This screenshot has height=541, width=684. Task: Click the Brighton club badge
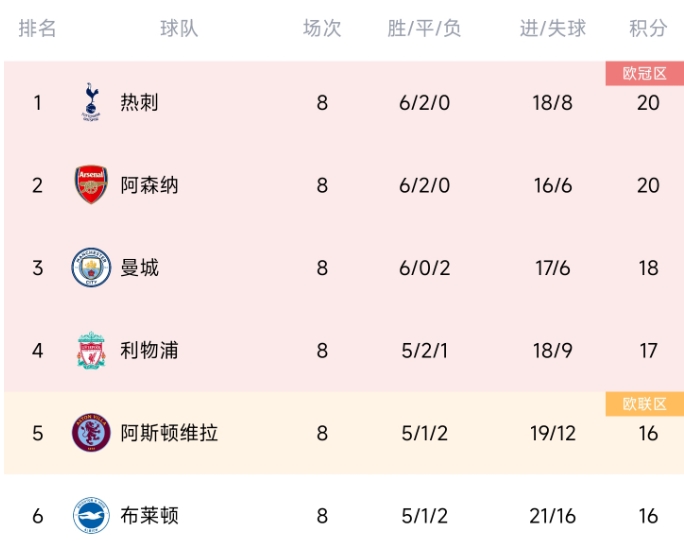[x=91, y=515]
